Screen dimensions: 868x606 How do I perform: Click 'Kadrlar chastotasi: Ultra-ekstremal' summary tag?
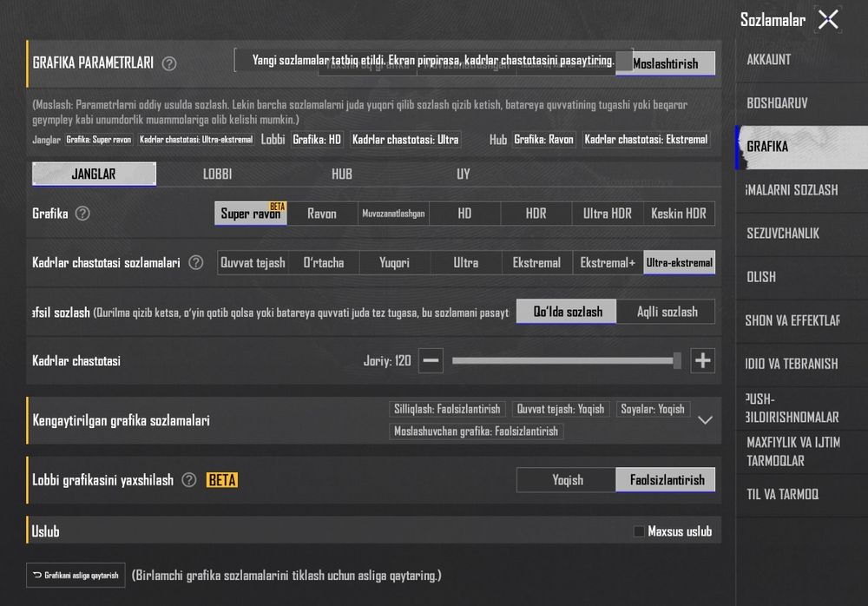point(196,140)
